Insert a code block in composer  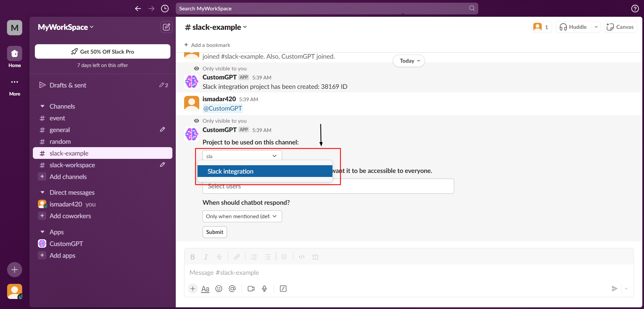315,257
